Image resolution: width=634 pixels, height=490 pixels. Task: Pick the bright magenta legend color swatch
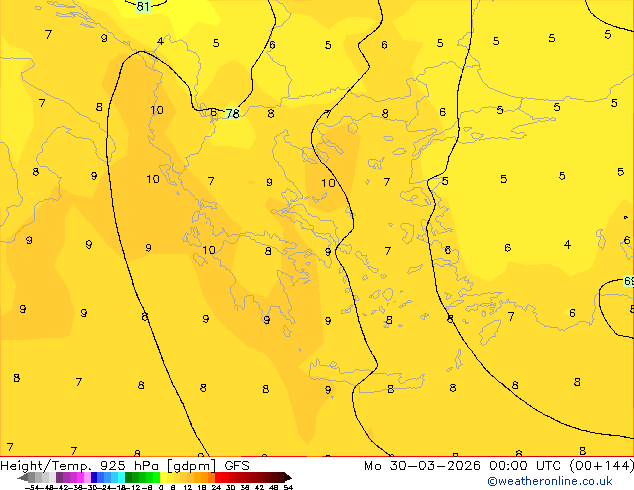pos(80,477)
